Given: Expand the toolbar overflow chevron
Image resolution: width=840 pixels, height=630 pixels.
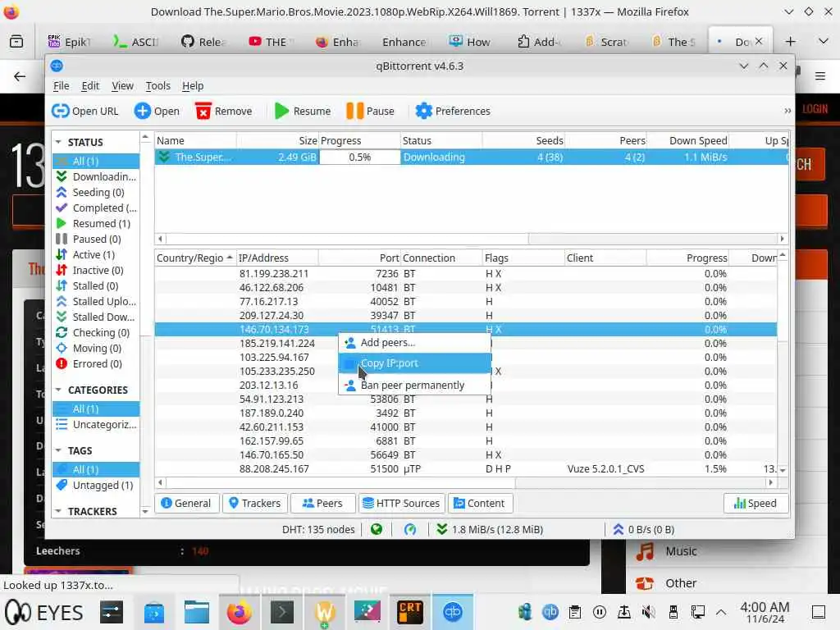Looking at the screenshot, I should point(787,111).
